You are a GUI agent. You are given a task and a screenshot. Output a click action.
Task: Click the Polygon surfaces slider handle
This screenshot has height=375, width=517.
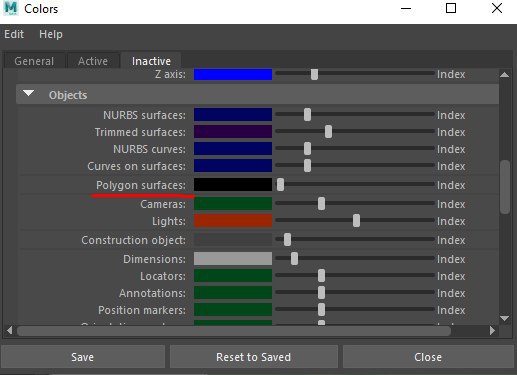point(280,185)
